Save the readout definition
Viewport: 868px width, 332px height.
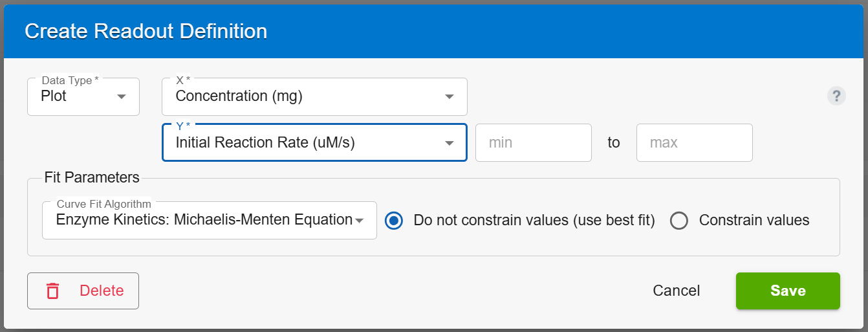pyautogui.click(x=788, y=291)
